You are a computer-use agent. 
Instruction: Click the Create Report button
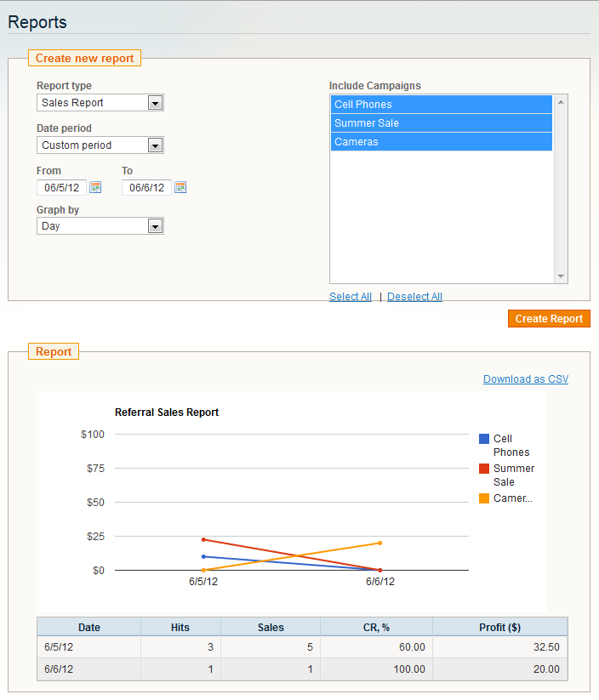pos(549,319)
